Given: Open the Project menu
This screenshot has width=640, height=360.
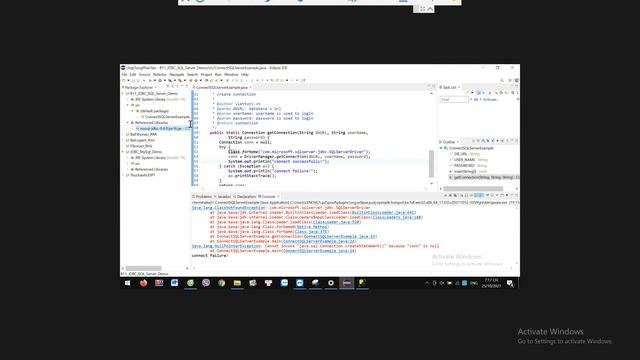Looking at the screenshot, I should pos(206,75).
